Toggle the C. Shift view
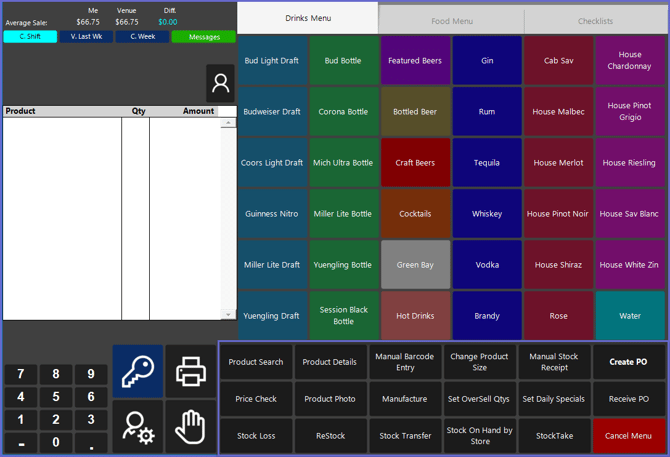670x457 pixels. coord(30,37)
